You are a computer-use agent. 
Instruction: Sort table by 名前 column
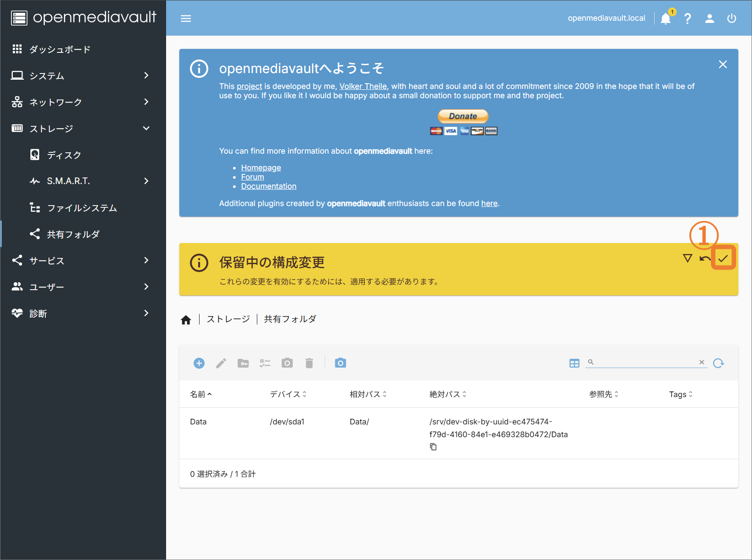click(201, 394)
